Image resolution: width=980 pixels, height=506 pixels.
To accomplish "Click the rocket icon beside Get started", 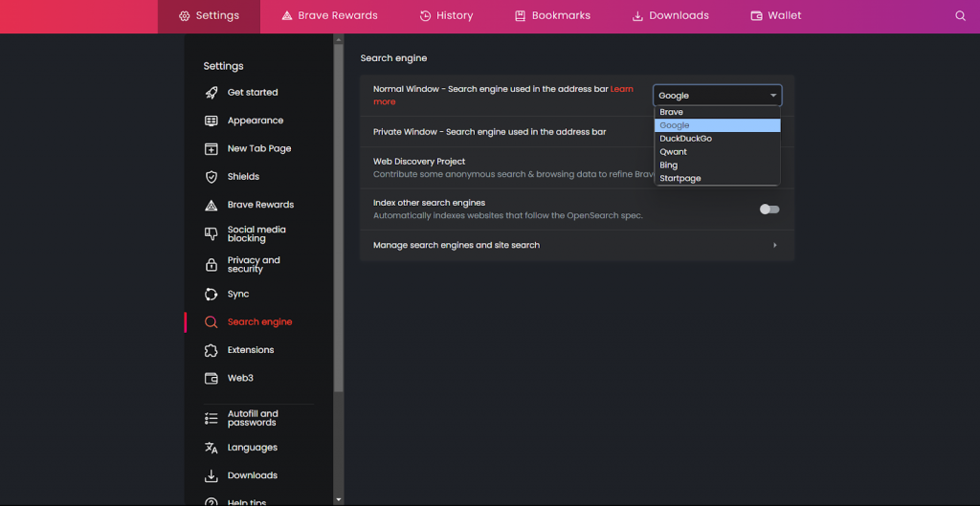I will [212, 93].
